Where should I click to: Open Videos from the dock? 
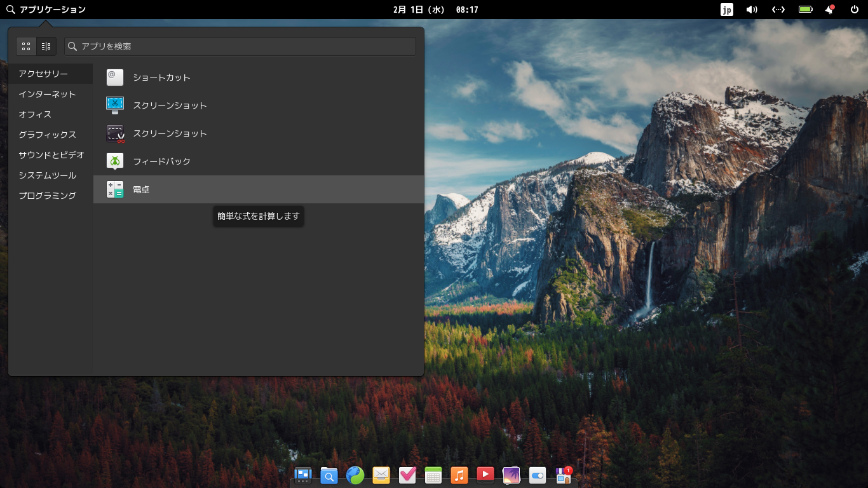[485, 475]
